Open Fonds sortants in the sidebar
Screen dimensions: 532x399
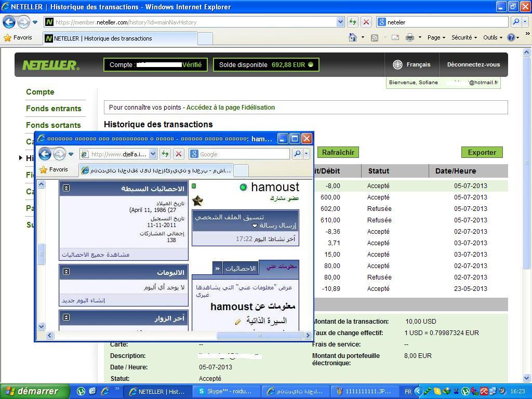tap(54, 125)
